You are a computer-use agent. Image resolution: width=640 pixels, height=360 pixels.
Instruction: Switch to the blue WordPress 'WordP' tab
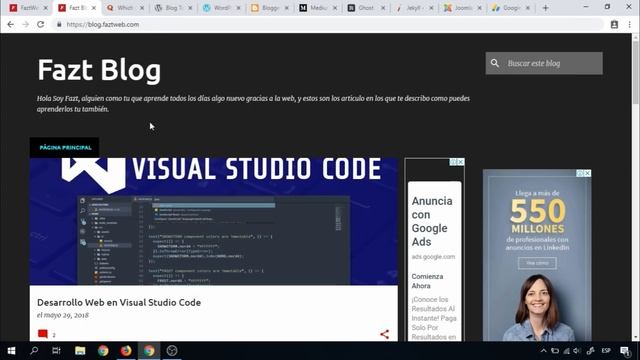click(221, 8)
